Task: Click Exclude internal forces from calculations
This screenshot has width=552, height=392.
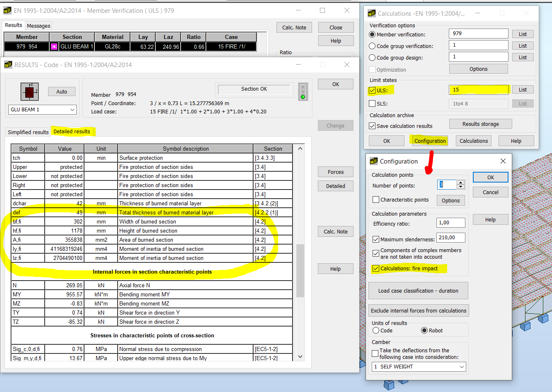Action: [x=419, y=310]
